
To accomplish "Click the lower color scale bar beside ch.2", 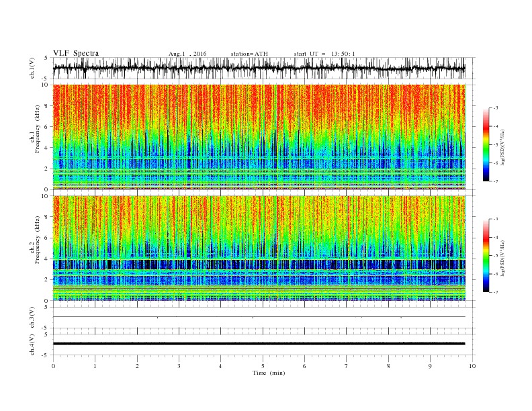I will point(486,255).
